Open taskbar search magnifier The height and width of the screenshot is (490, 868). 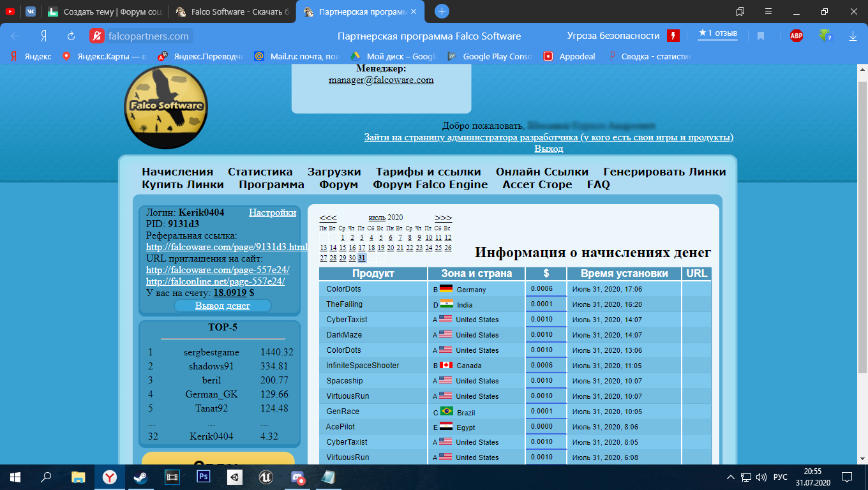[x=46, y=477]
